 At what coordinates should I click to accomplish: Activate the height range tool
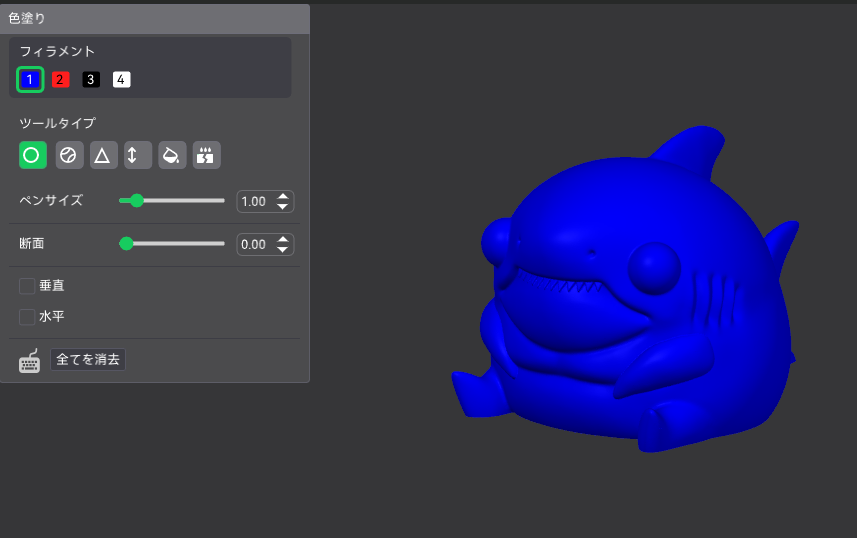coord(138,155)
